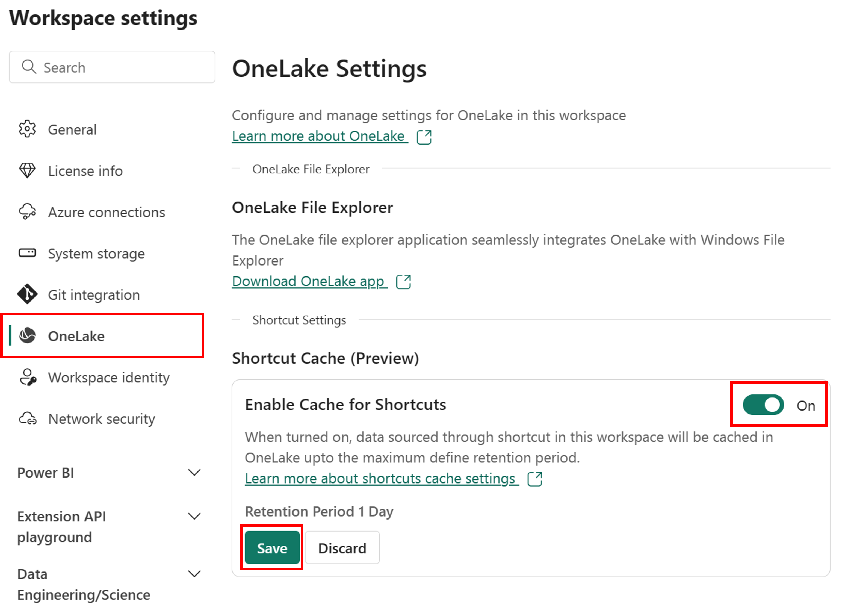Click the Git integration icon
The image size is (848, 616).
click(27, 294)
